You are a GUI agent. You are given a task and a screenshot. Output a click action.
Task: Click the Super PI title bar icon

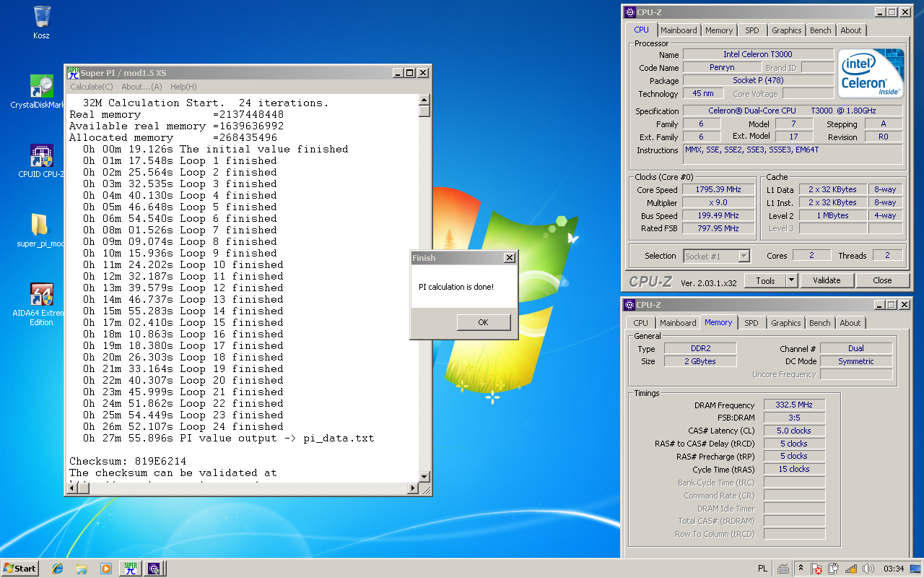(73, 72)
